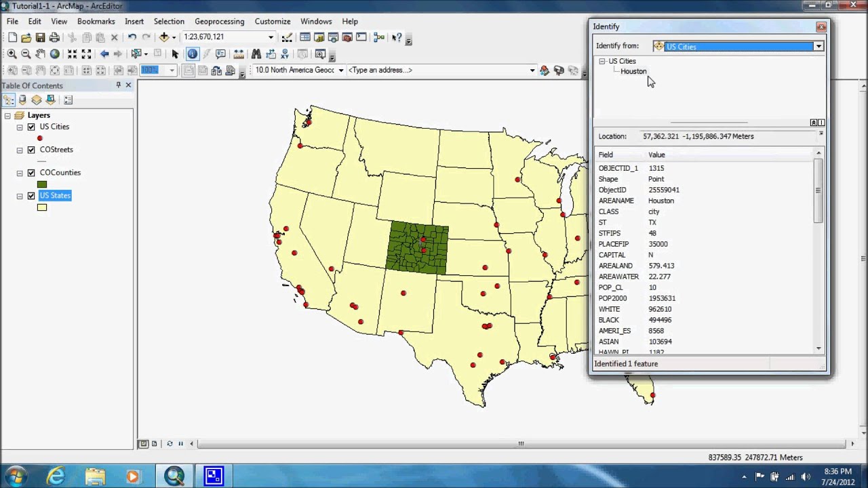Viewport: 868px width, 488px height.
Task: Toggle US States layer visibility checkbox
Action: click(x=31, y=196)
